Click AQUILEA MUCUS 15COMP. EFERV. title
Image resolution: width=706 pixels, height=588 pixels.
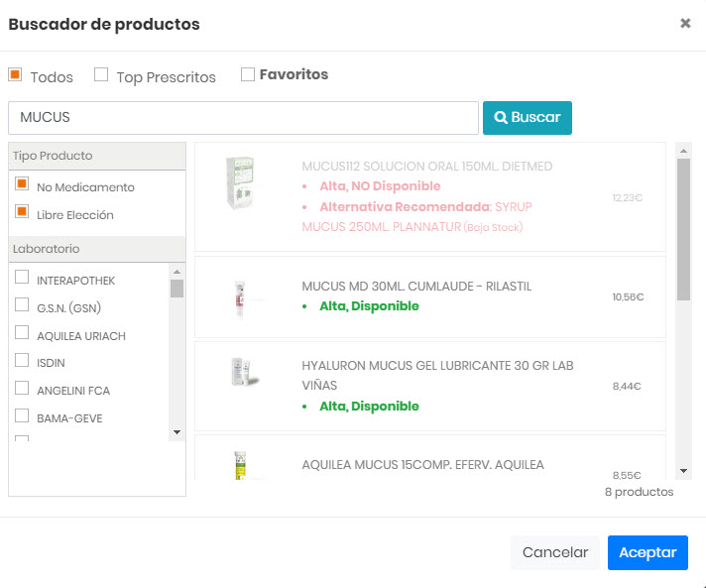tap(422, 465)
